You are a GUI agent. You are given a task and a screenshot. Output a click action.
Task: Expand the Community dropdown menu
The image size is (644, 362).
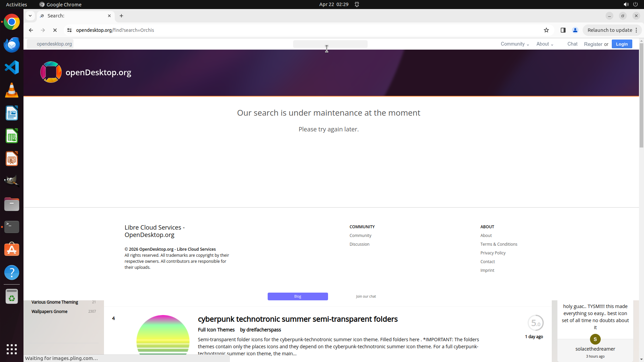click(515, 44)
